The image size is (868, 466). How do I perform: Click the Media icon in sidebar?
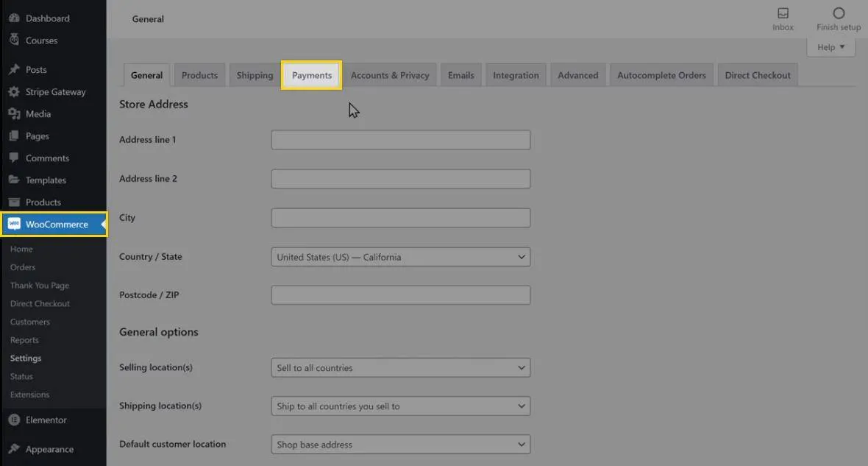coord(13,114)
